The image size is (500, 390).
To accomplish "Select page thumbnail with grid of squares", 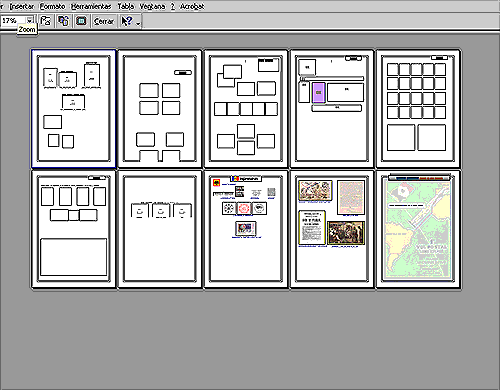I will pyautogui.click(x=418, y=109).
